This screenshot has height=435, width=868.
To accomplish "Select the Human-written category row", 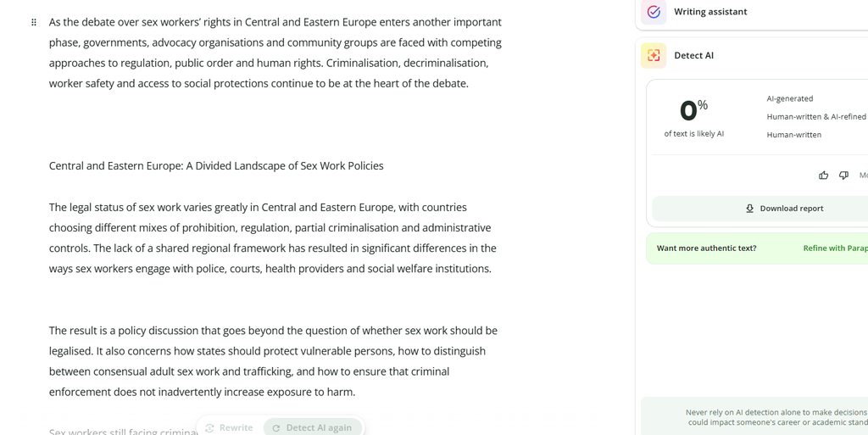I will (x=793, y=135).
